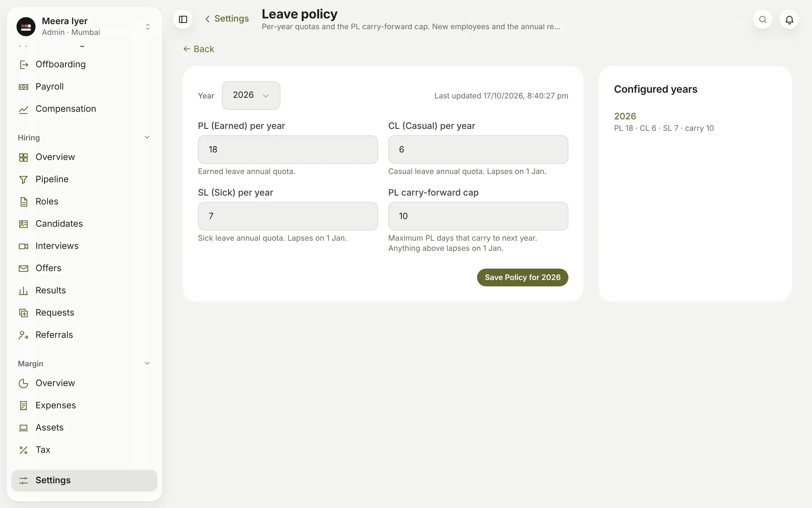The width and height of the screenshot is (812, 508).
Task: Click 'PL 18 · CL 6 · SL 7 · carry 10' summary
Action: tap(664, 128)
